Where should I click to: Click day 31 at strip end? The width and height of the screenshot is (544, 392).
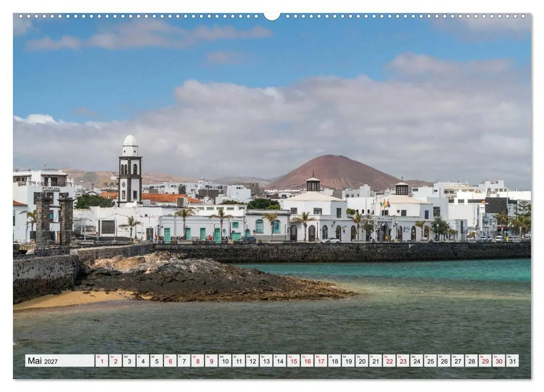point(512,361)
